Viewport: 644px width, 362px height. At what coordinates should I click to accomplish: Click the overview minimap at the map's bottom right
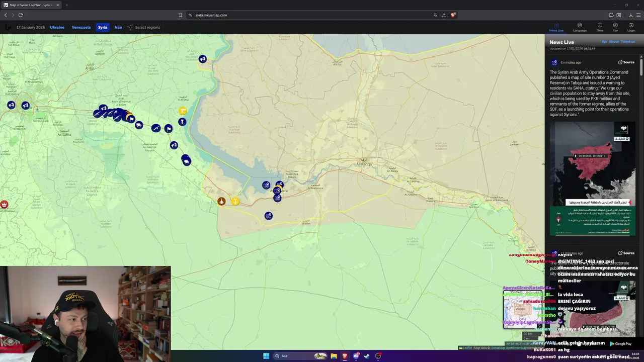(523, 310)
